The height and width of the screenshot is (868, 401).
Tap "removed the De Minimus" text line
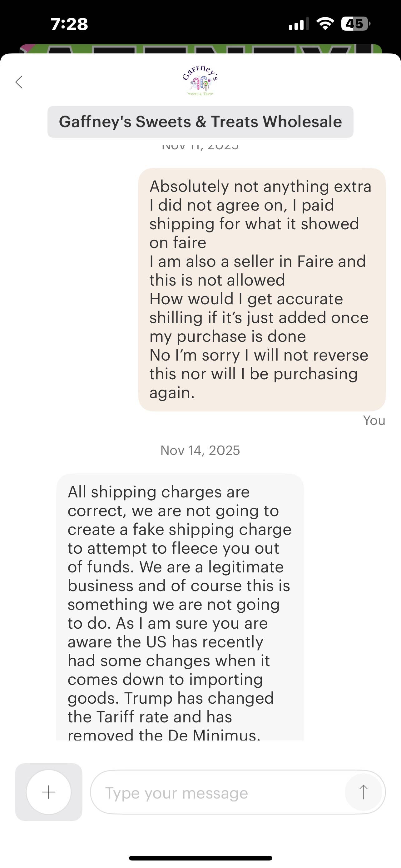[x=164, y=735]
